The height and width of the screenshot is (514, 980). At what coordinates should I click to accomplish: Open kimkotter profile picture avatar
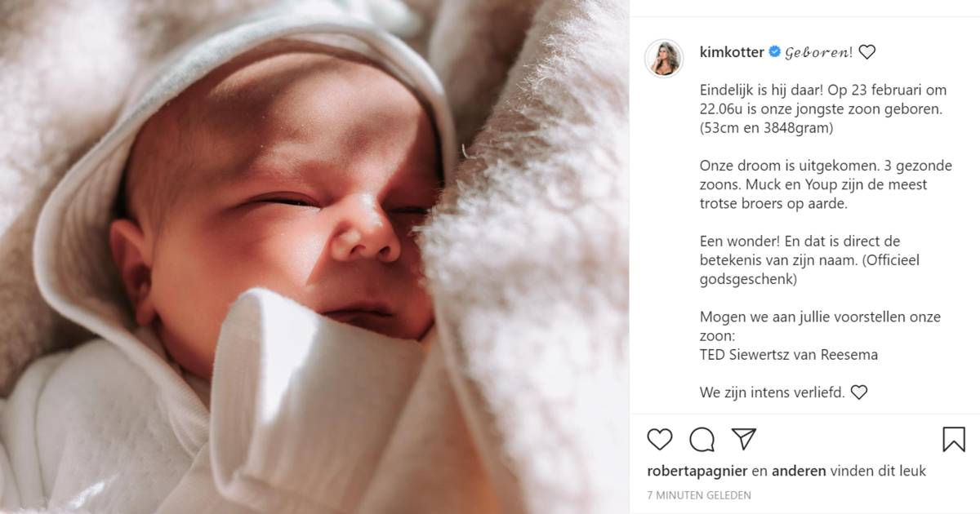(664, 59)
